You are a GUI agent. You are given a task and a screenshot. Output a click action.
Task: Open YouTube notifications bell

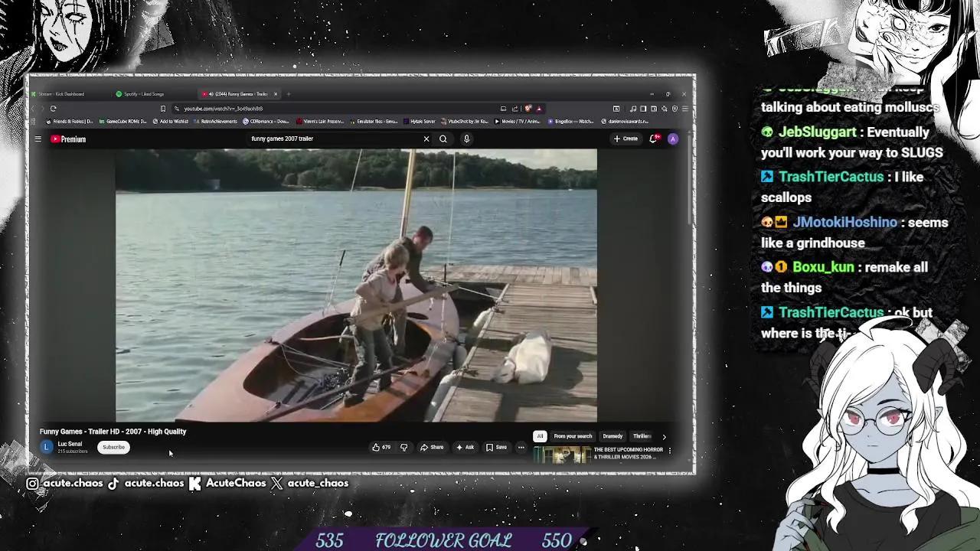click(654, 139)
